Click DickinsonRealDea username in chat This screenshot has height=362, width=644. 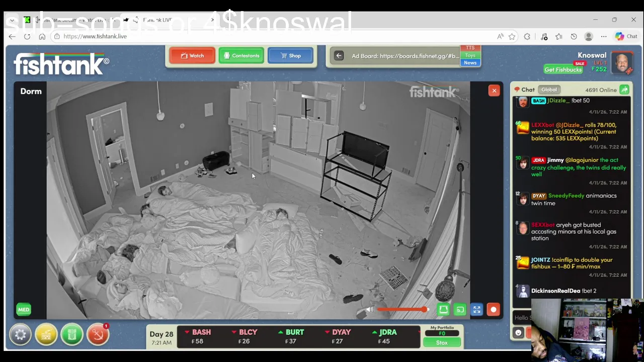point(555,291)
